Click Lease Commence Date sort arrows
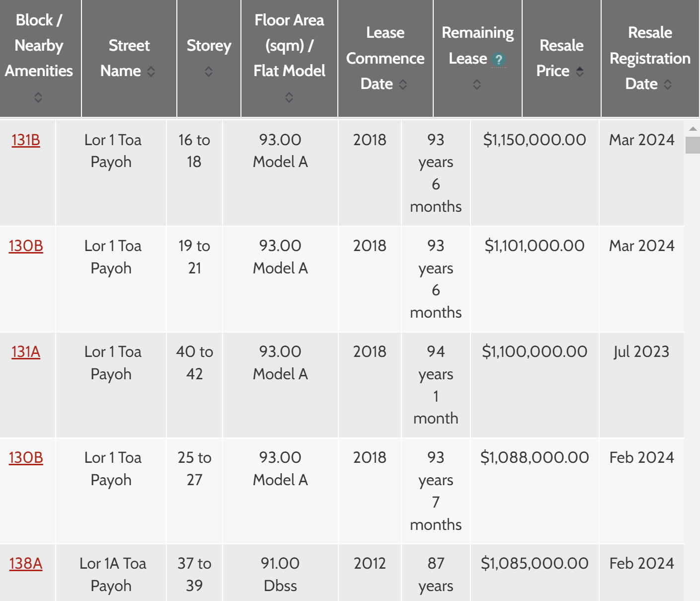This screenshot has width=700, height=601. pos(403,85)
